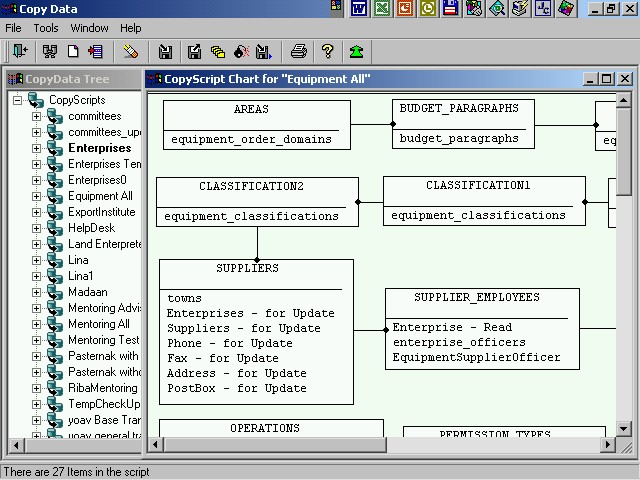Click the SUPPLIERS table box header
This screenshot has height=480, width=640.
coord(247,269)
